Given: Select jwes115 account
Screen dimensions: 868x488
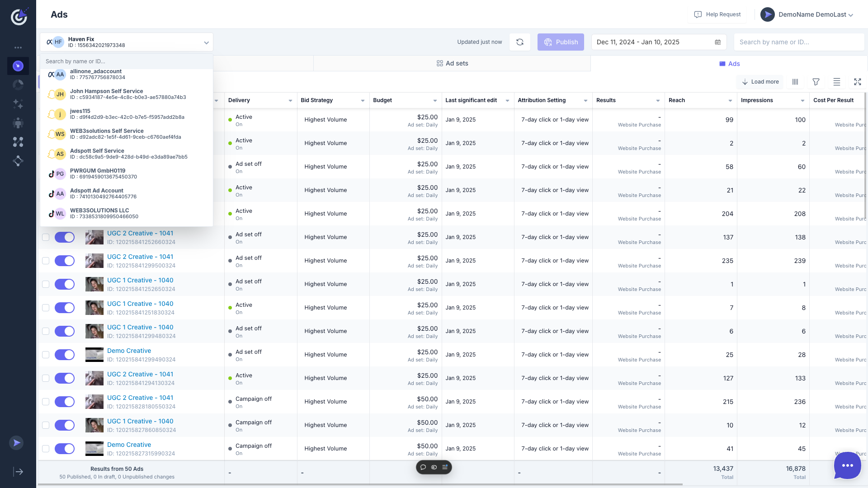Looking at the screenshot, I should 127,114.
